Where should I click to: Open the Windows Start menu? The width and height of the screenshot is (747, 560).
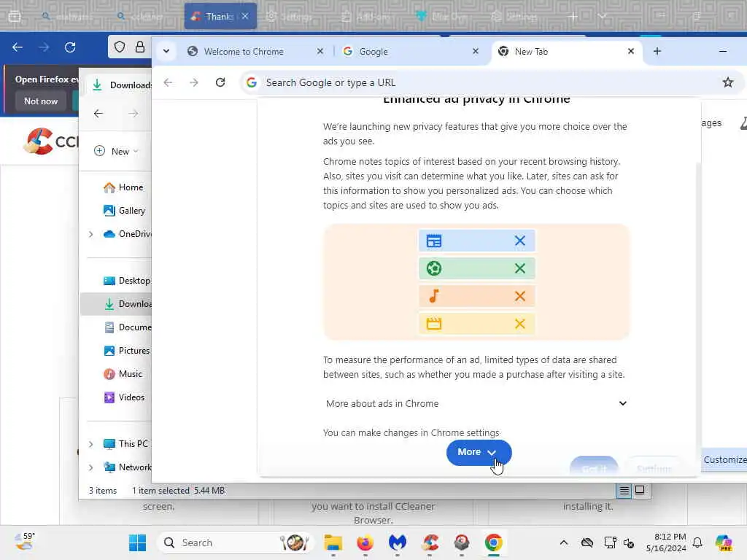[x=137, y=542]
